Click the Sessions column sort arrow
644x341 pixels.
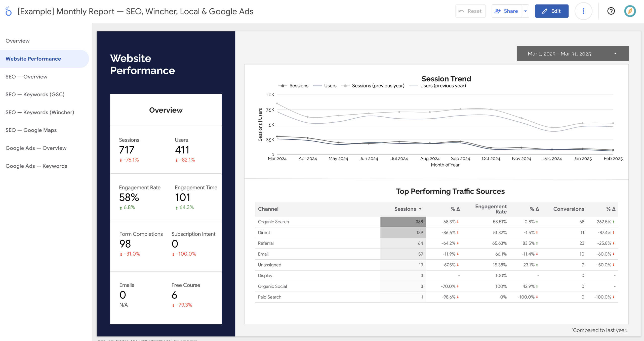pyautogui.click(x=420, y=209)
